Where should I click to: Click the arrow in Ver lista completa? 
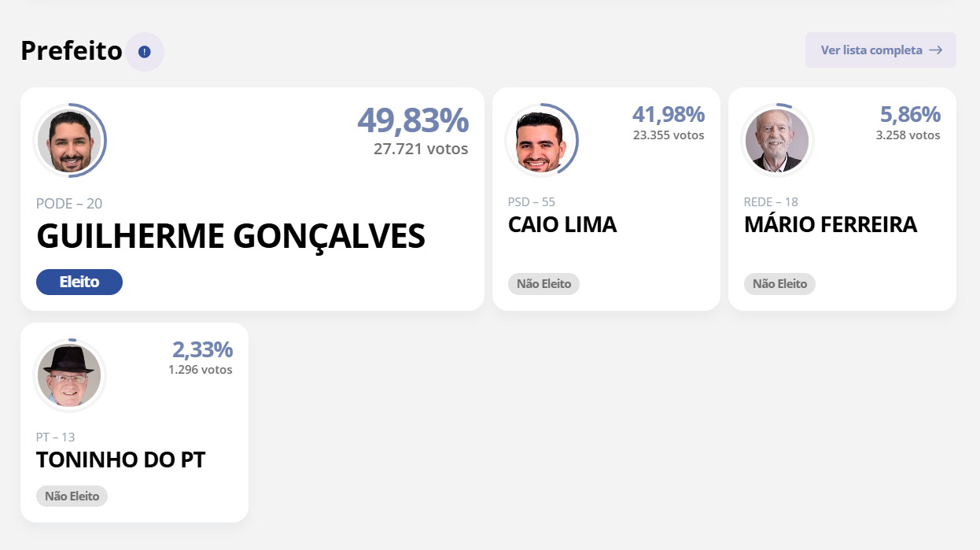pyautogui.click(x=935, y=50)
